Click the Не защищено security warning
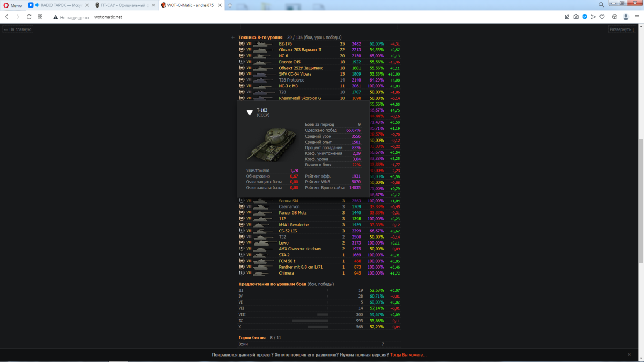This screenshot has height=362, width=644. point(71,17)
